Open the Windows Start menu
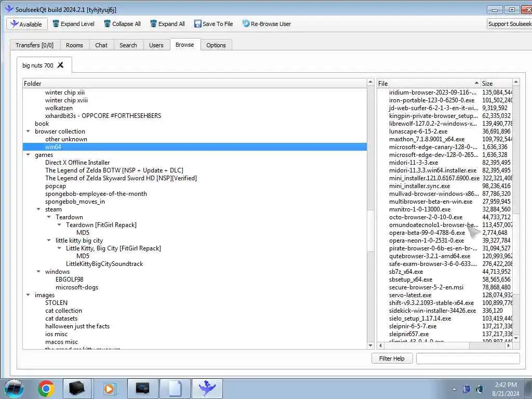The height and width of the screenshot is (399, 532). click(x=14, y=389)
